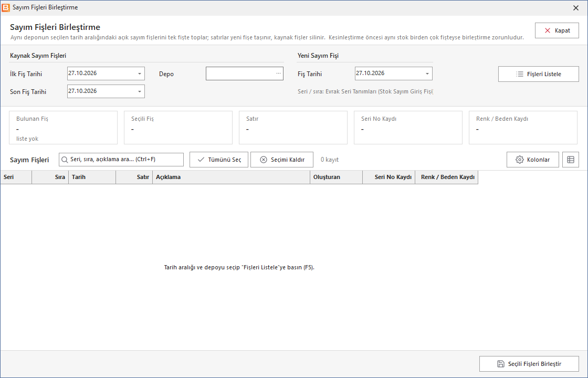Click the 'liste yok' status text
588x378 pixels.
tap(27, 139)
